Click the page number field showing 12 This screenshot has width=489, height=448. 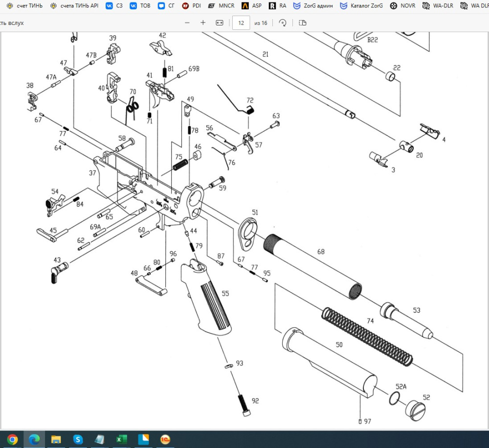[241, 23]
